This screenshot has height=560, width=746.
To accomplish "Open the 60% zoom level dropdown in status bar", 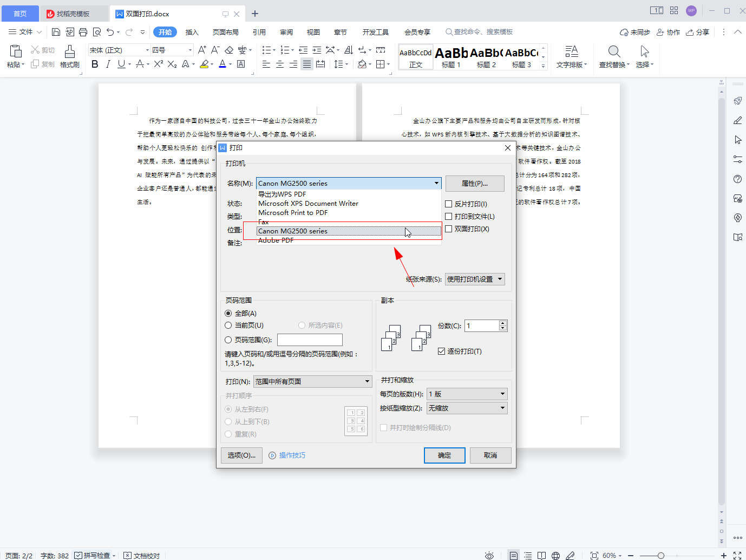I will coord(612,555).
